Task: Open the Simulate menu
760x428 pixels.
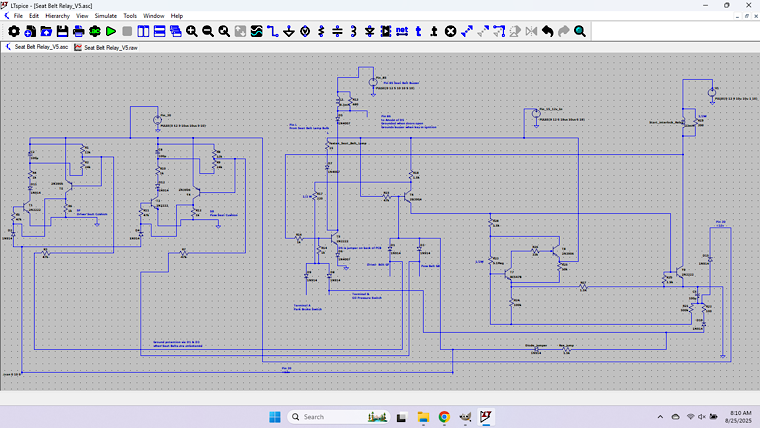Action: coord(106,16)
